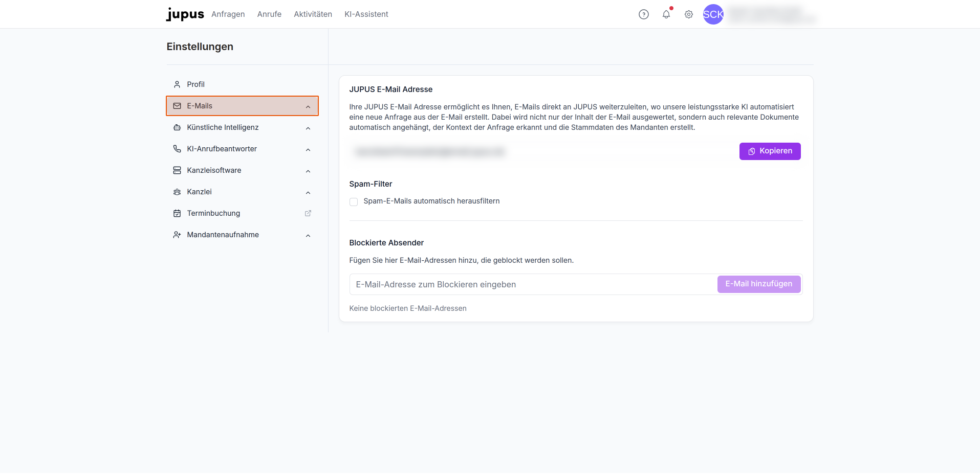The height and width of the screenshot is (475, 980).
Task: Expand the Kanzlei chevron
Action: click(x=308, y=192)
